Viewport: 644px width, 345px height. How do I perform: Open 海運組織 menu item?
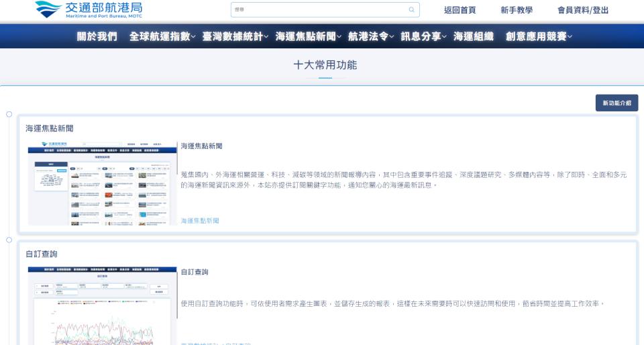point(474,36)
